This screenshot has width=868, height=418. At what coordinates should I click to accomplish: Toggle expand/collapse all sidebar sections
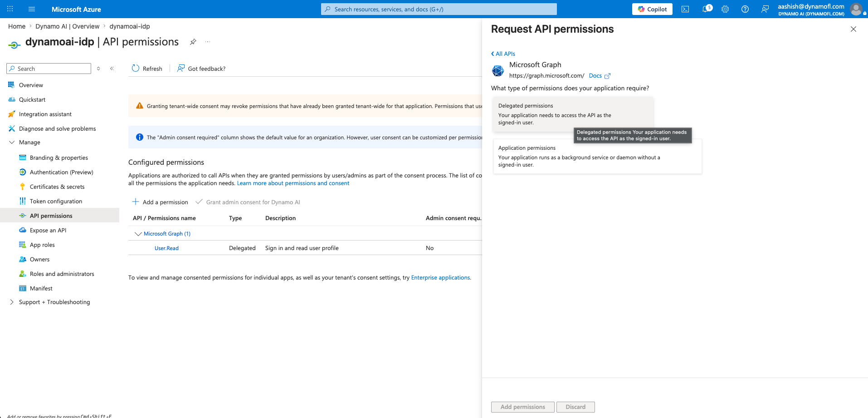pyautogui.click(x=98, y=69)
